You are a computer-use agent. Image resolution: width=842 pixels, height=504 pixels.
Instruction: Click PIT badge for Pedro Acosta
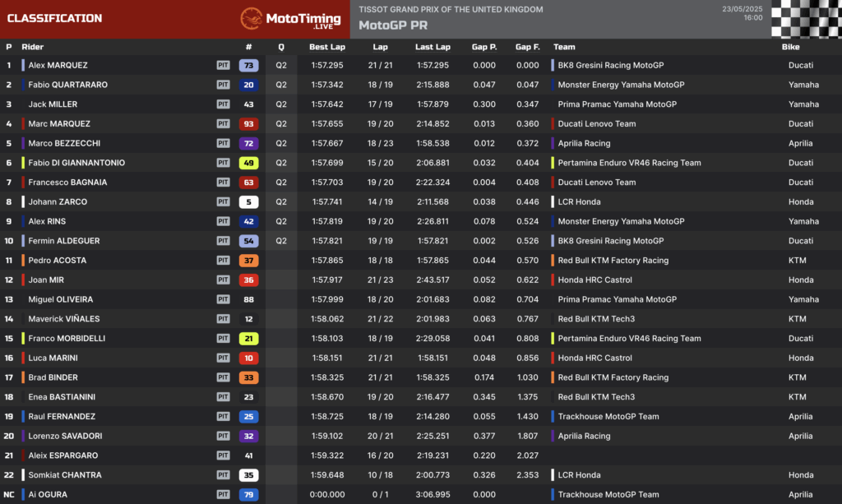point(224,261)
